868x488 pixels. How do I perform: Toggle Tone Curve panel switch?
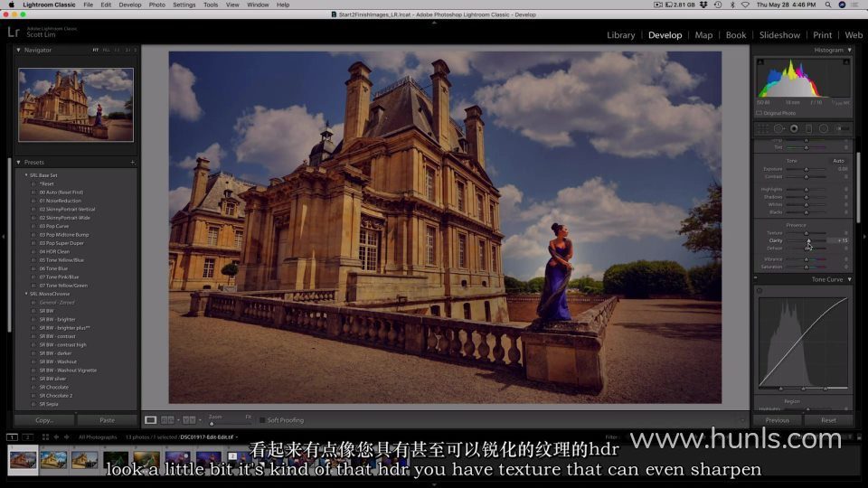pyautogui.click(x=756, y=279)
